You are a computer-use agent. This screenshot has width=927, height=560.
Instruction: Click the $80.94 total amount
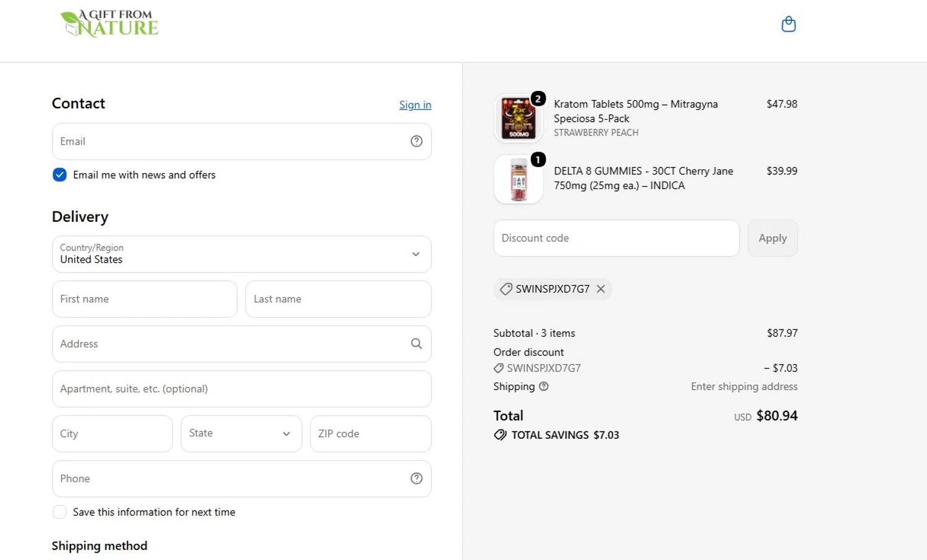(777, 415)
